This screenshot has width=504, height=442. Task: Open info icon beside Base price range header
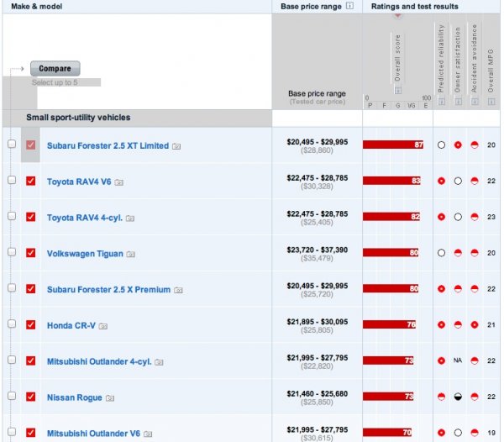pyautogui.click(x=349, y=6)
